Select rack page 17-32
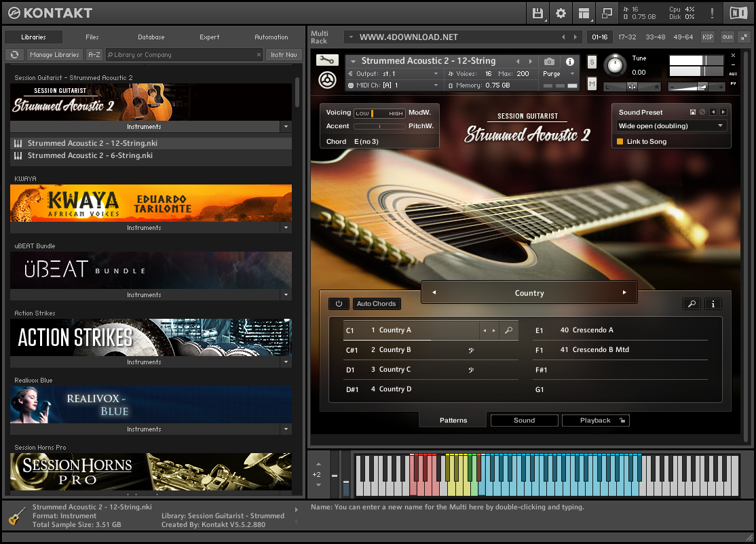This screenshot has width=756, height=544. pos(627,37)
